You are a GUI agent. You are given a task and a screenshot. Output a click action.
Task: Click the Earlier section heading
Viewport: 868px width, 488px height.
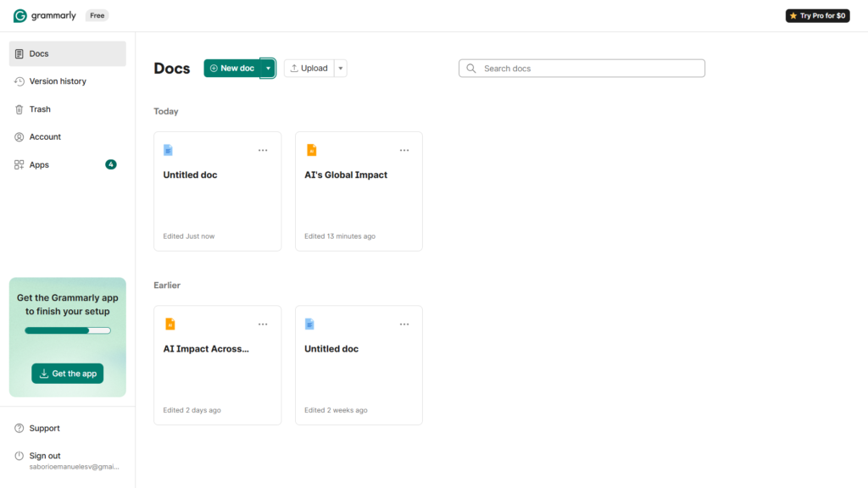point(167,286)
